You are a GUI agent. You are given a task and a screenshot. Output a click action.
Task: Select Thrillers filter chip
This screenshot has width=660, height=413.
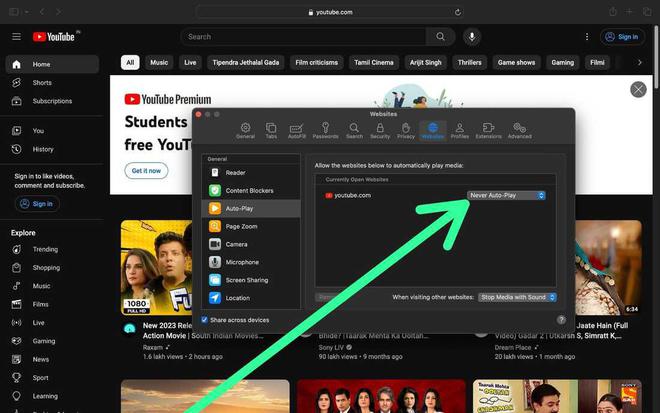[x=469, y=62]
